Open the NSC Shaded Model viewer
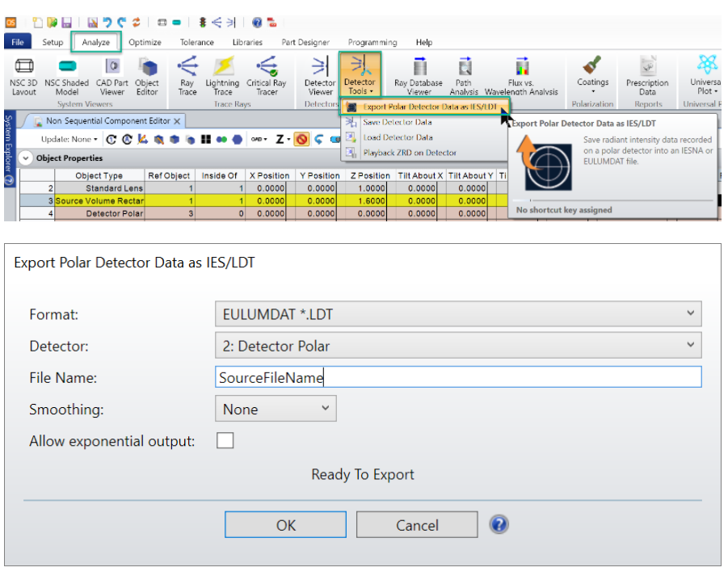 (x=67, y=77)
